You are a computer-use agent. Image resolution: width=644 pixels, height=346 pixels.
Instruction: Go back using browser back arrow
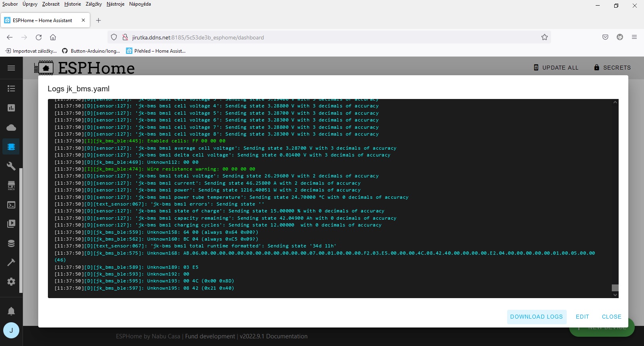pyautogui.click(x=10, y=37)
